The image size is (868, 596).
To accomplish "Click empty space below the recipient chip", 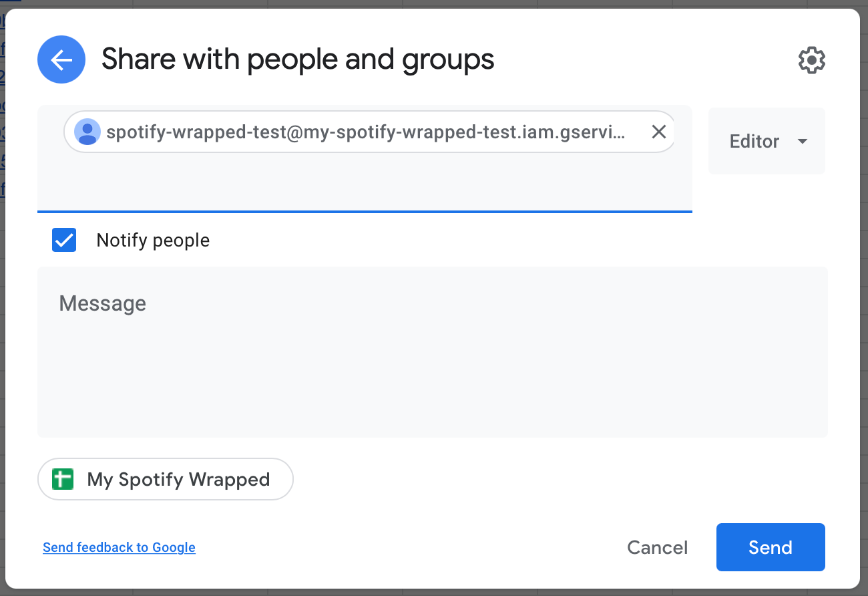I will point(364,184).
